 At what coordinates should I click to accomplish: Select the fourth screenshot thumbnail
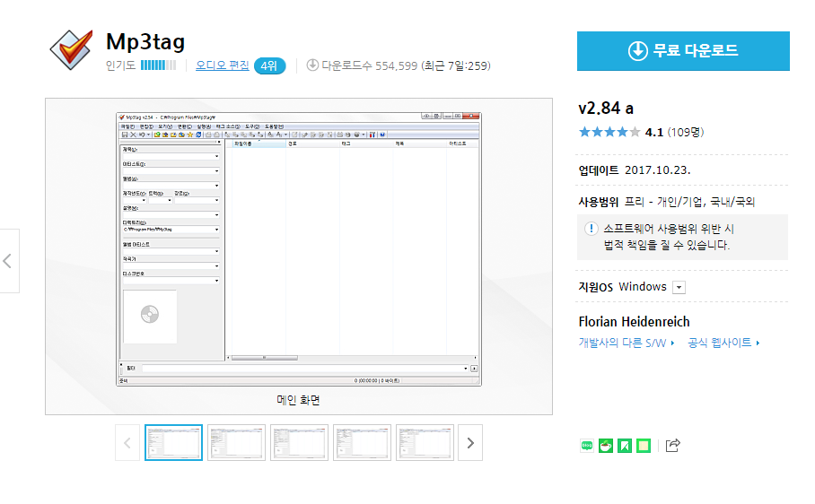pyautogui.click(x=363, y=443)
